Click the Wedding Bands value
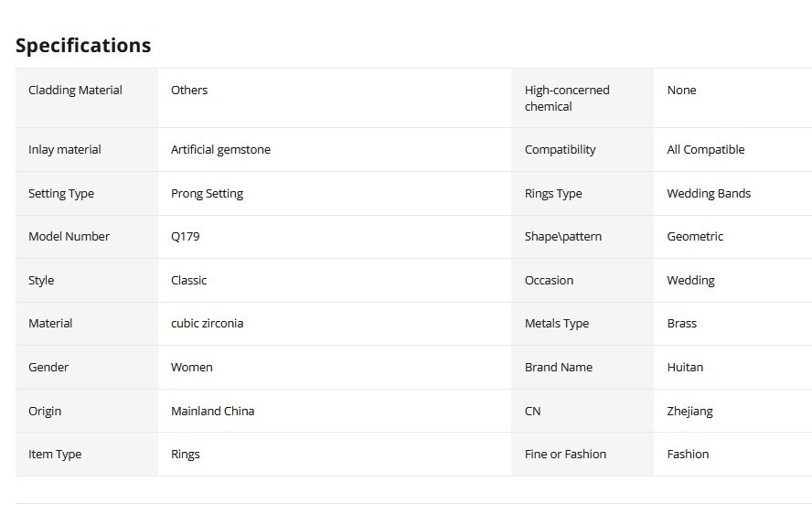 click(709, 194)
